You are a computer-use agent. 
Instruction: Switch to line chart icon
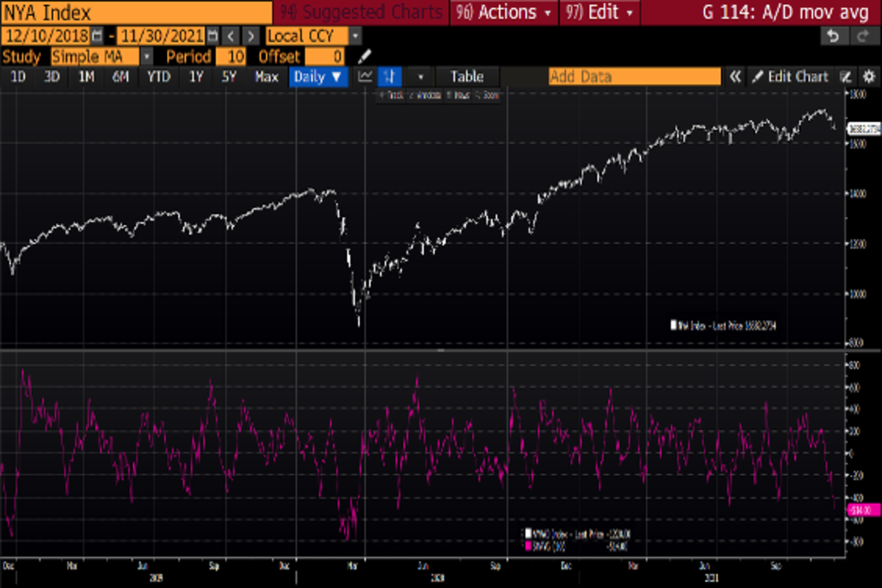pos(365,76)
